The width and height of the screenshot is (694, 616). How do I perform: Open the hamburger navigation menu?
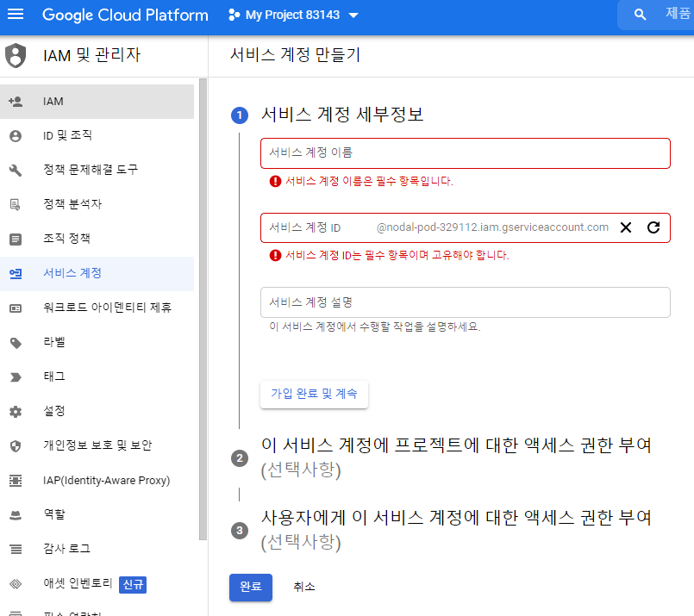pos(16,14)
